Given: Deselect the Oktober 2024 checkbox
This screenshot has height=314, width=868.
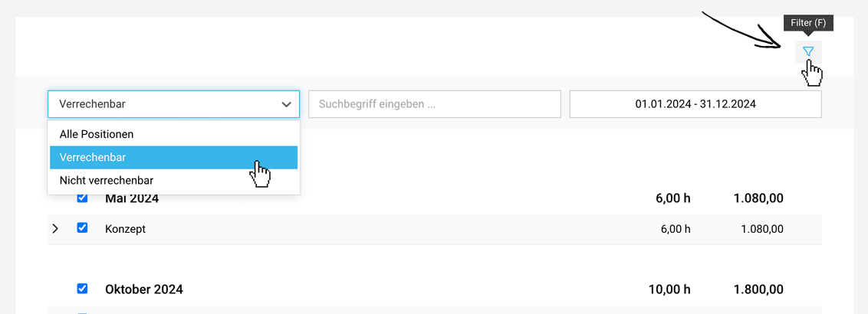Looking at the screenshot, I should pos(82,288).
